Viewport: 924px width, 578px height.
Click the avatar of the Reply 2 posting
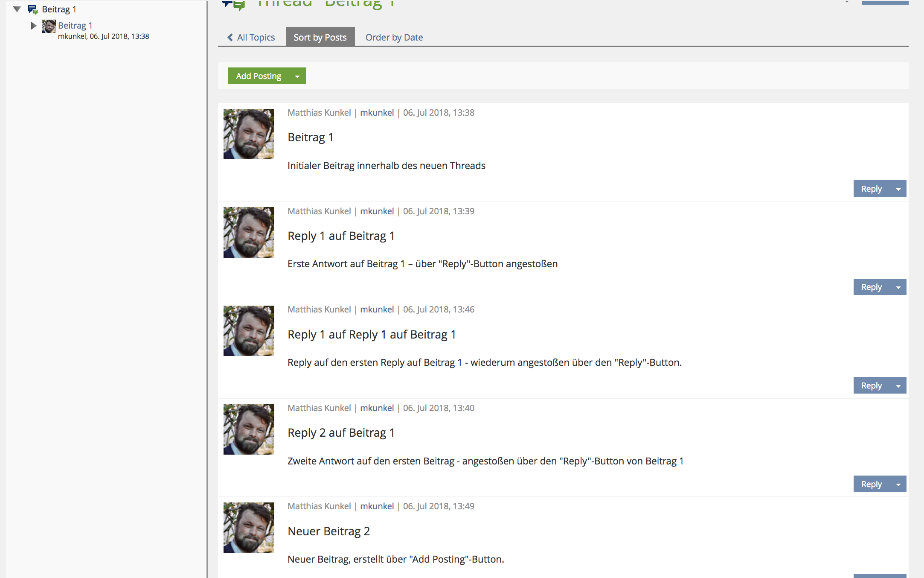coord(249,429)
